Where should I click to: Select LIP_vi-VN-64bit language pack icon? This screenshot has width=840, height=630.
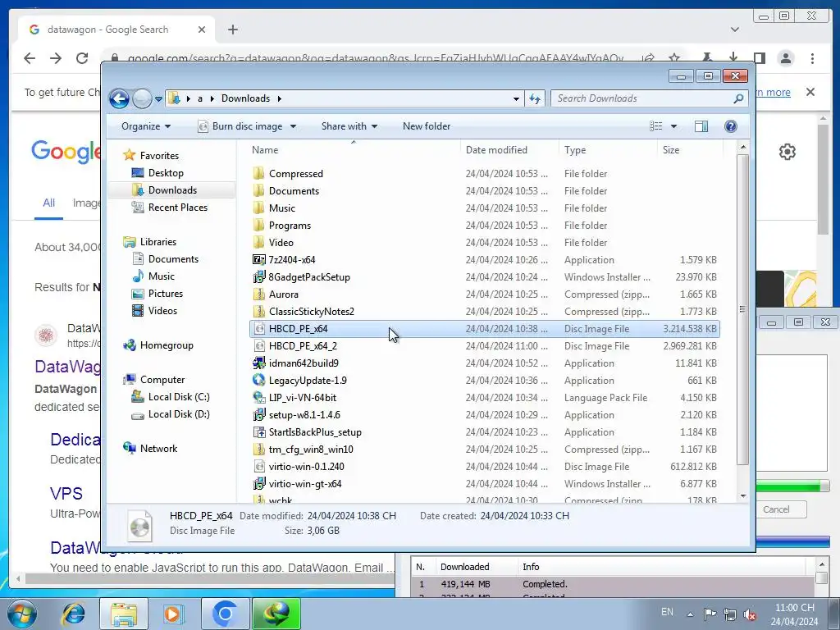pyautogui.click(x=258, y=398)
